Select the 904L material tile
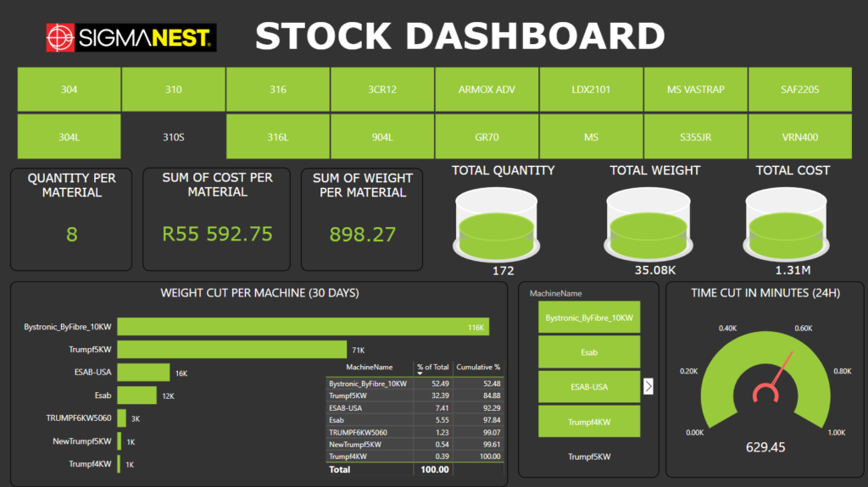Screen dimensions: 868x487 pos(382,136)
